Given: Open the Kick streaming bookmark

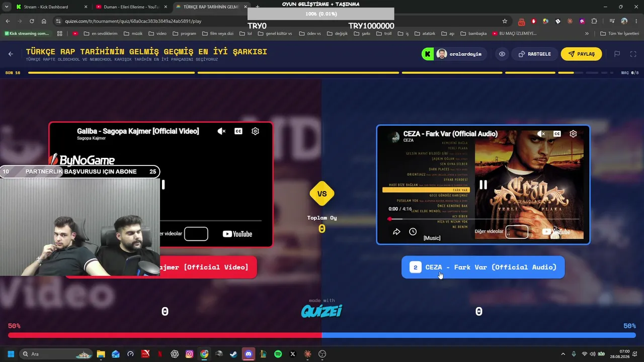Looking at the screenshot, I should (27, 34).
